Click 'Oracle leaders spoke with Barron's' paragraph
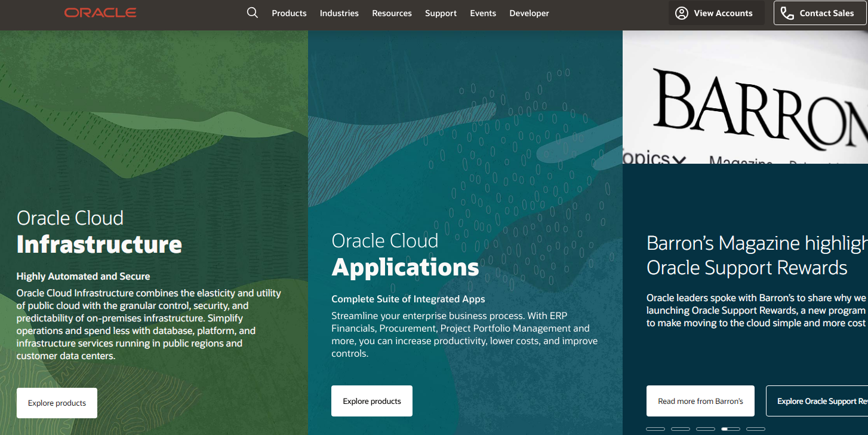Screen dimensions: 868x435 (x=757, y=310)
